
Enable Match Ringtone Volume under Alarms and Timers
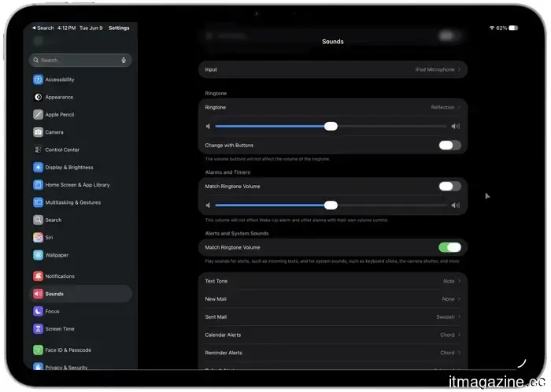(x=449, y=187)
